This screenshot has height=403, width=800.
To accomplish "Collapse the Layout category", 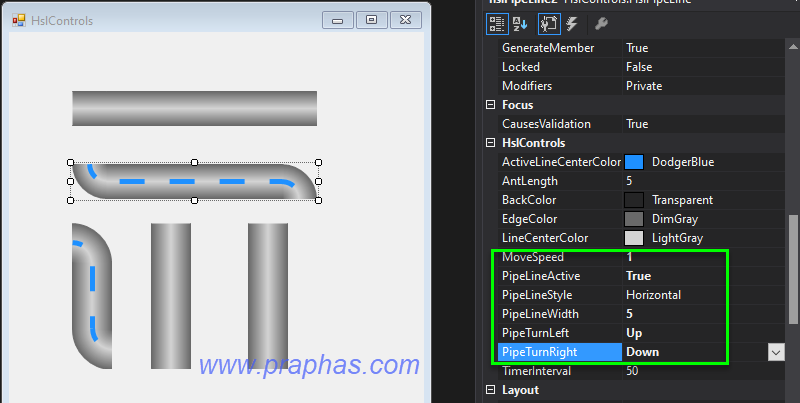I will coord(490,390).
